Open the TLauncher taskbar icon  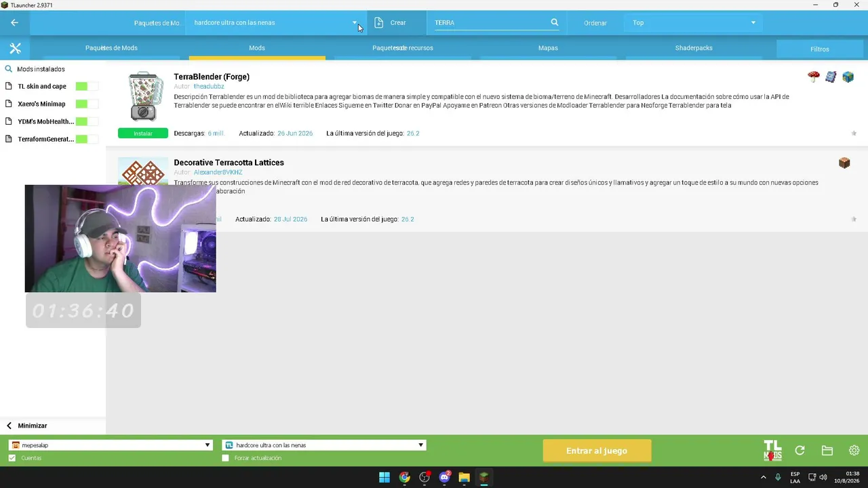pos(484,477)
